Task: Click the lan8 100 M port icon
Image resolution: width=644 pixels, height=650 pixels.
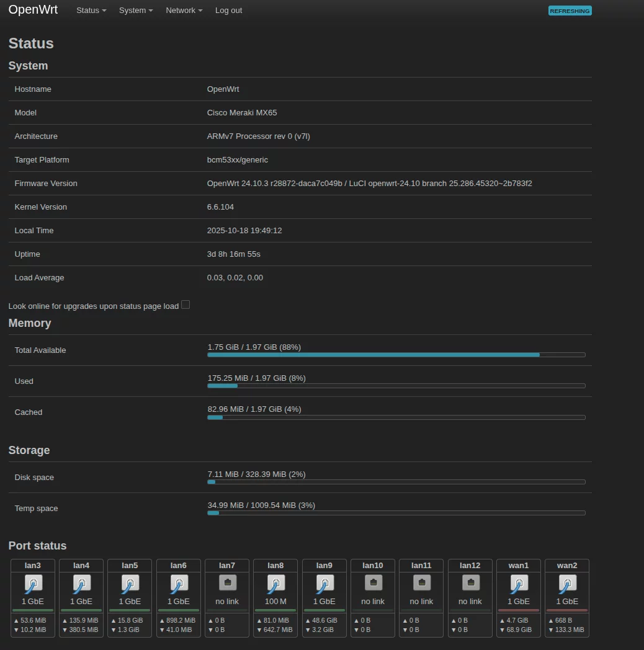Action: [x=275, y=583]
